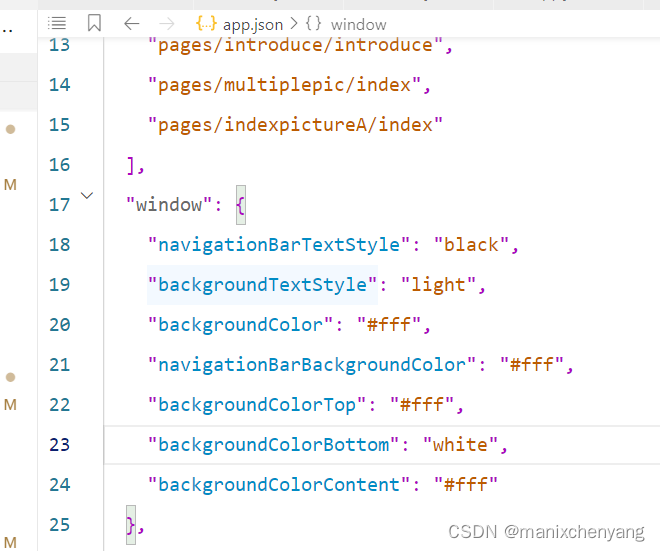
Task: Click the closing brace on line 25
Action: click(x=131, y=525)
